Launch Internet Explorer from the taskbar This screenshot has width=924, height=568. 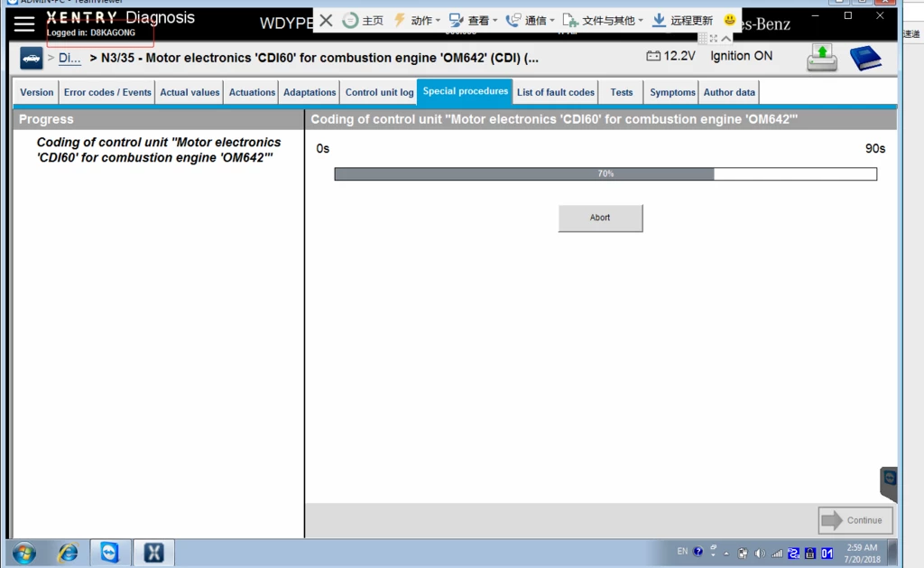point(68,552)
